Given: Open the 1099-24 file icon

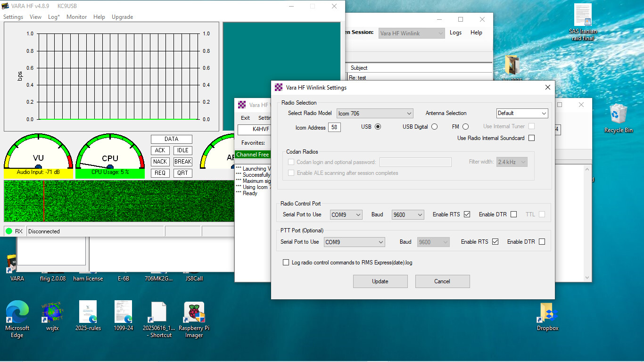Looking at the screenshot, I should coord(123,313).
